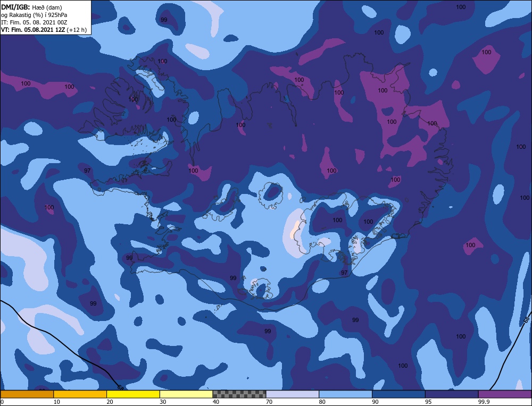This screenshot has width=532, height=406.
Task: Select the bright yellow 20–30 legend swatch
Action: point(133,394)
